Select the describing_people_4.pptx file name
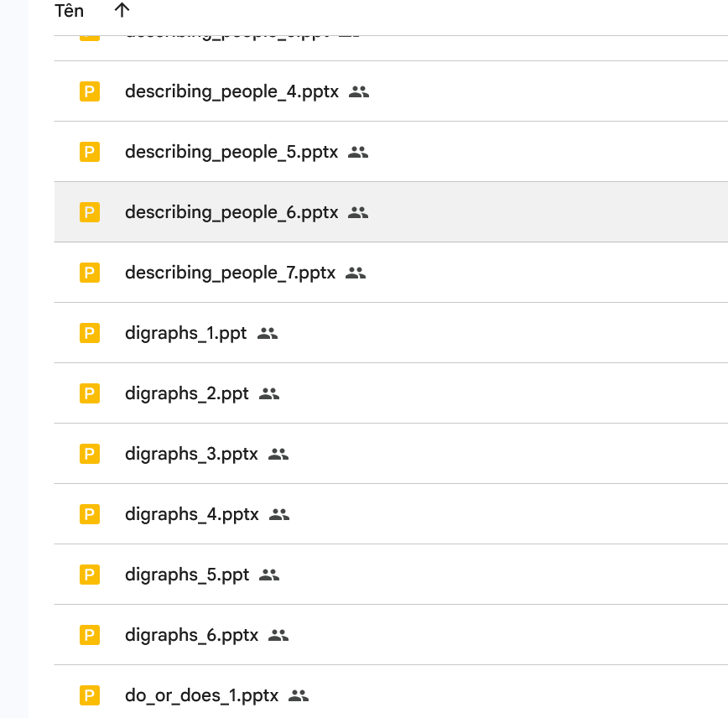728x718 pixels. [x=231, y=91]
